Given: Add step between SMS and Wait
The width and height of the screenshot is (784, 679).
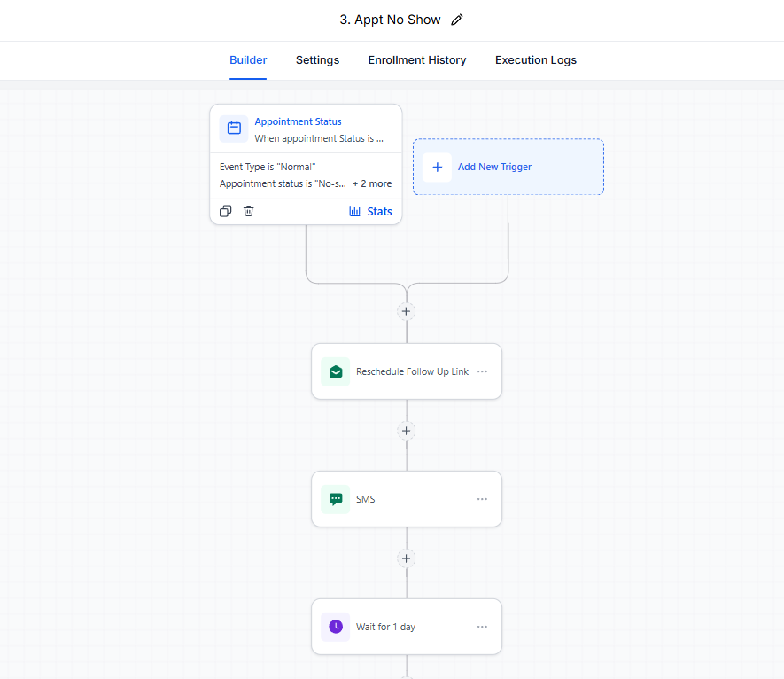Looking at the screenshot, I should point(406,558).
